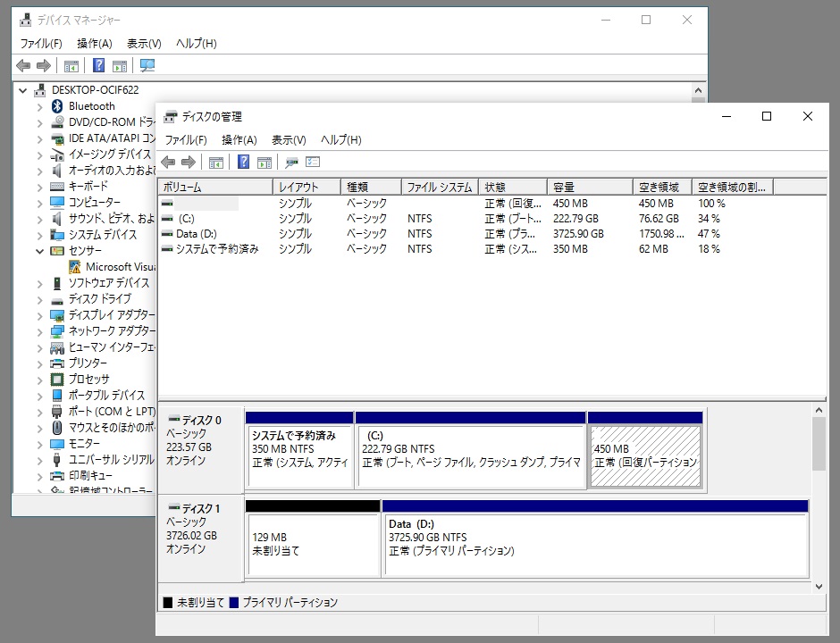Expand the ディスク ドライブ category

point(38,298)
